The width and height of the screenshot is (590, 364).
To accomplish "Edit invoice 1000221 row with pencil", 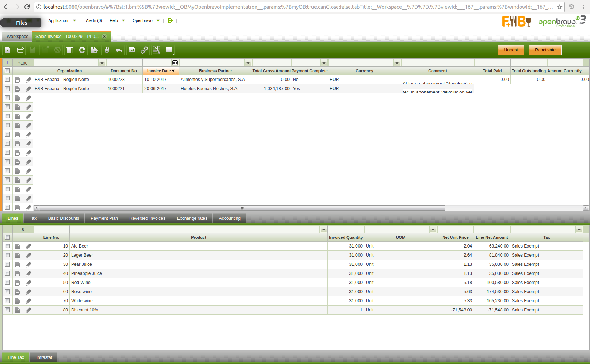I will [28, 89].
